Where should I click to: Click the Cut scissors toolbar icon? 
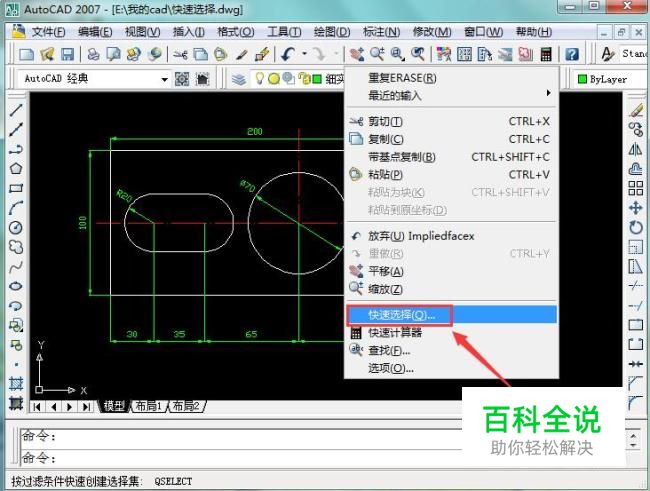pos(180,54)
